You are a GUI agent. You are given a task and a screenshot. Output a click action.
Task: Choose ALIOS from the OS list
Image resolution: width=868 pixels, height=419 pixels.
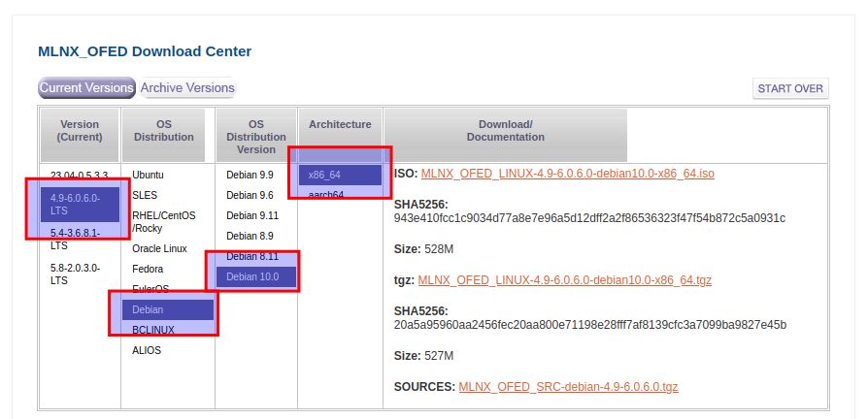click(x=147, y=350)
